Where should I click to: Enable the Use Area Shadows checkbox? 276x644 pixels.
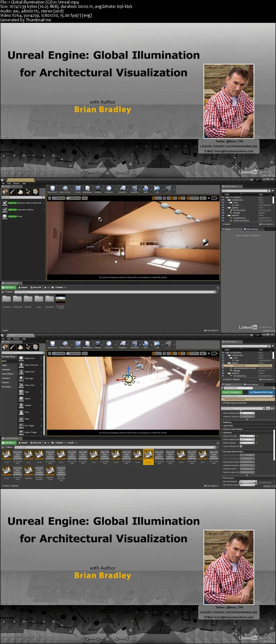[x=241, y=446]
